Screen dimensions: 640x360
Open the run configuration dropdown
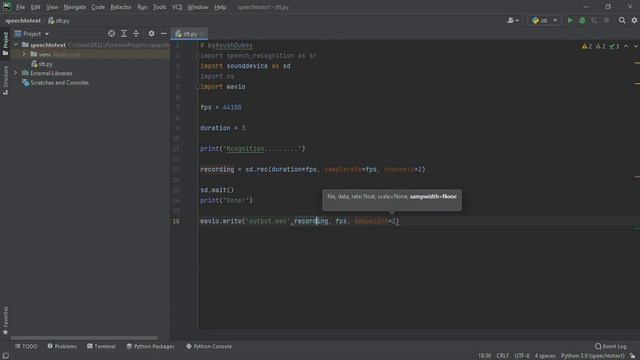(x=544, y=20)
